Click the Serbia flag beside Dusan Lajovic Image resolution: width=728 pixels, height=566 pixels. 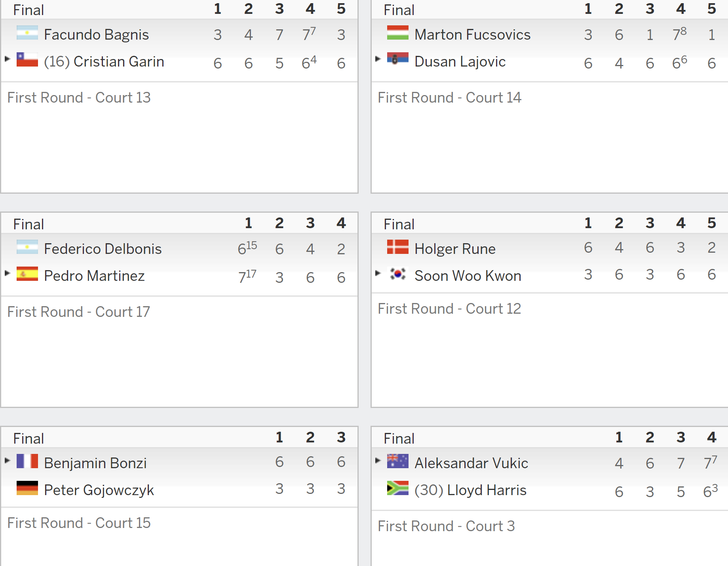click(398, 59)
